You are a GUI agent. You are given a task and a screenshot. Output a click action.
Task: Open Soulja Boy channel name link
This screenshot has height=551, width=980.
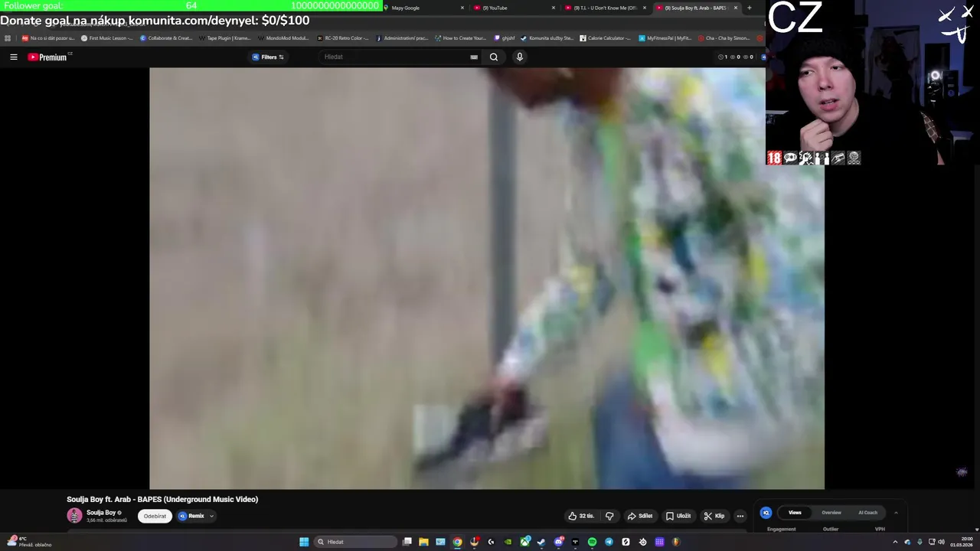(101, 513)
